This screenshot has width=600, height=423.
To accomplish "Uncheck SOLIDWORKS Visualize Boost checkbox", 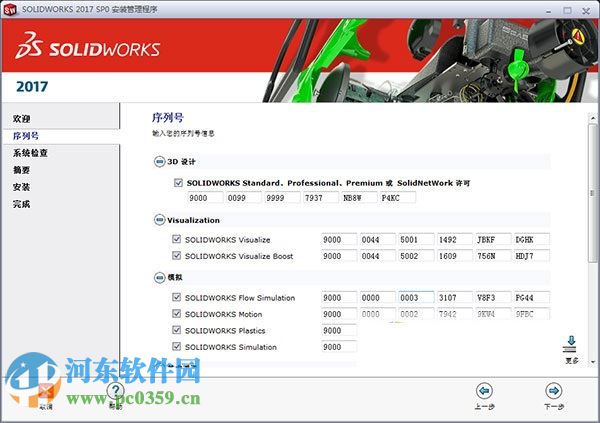I will (176, 256).
